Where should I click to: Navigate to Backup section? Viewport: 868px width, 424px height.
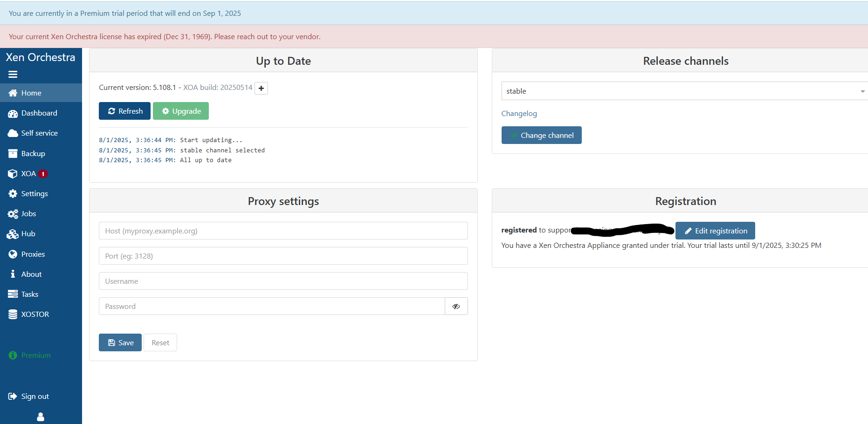tap(41, 154)
